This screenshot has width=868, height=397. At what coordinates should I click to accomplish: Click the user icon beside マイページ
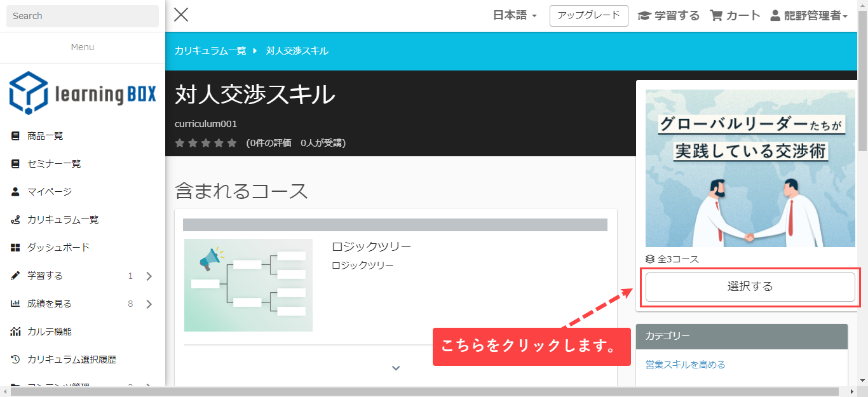tap(16, 192)
